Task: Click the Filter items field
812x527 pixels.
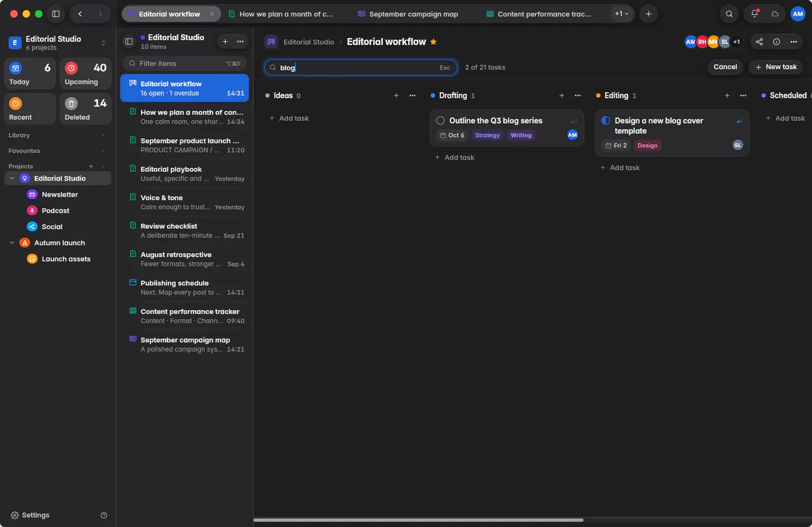Action: click(x=184, y=63)
